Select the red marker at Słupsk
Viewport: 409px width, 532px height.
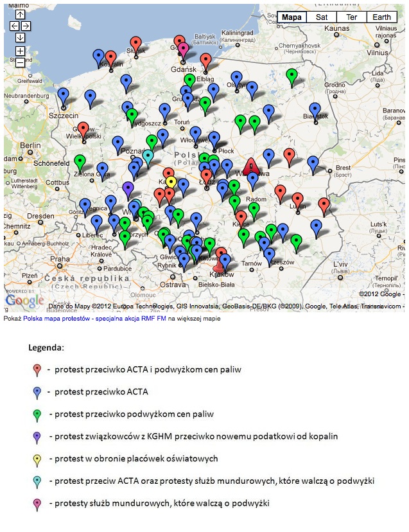136,45
